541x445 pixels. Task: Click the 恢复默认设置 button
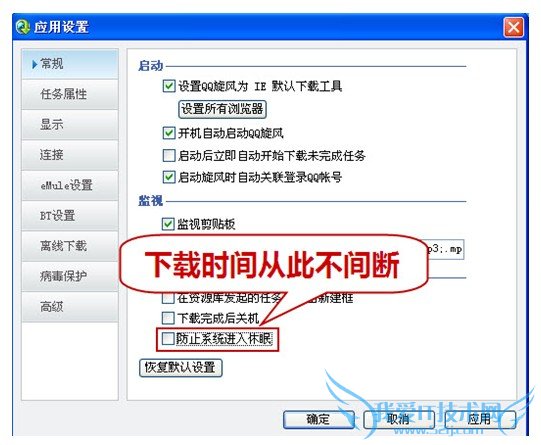[180, 368]
